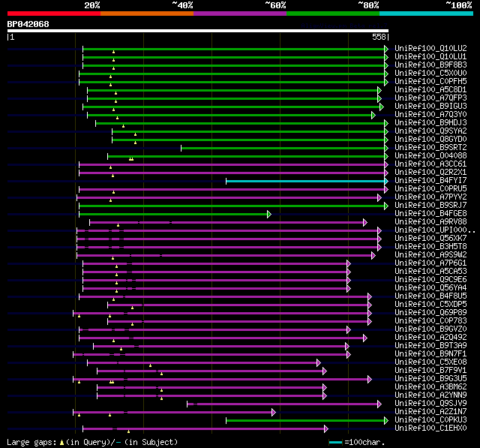
Task: Select the UniRef100_B3H5T8 hit name
Action: [x=430, y=247]
